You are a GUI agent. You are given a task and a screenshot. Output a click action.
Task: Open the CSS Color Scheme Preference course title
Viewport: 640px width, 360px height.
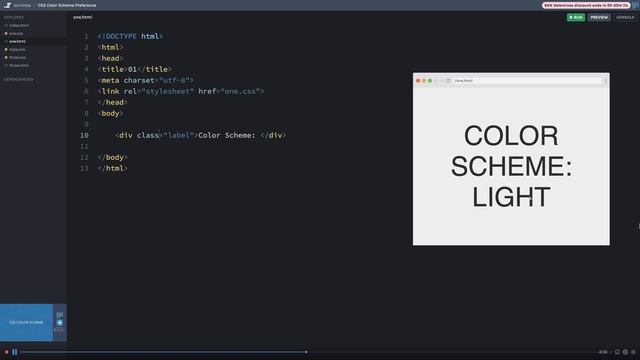[x=67, y=5]
